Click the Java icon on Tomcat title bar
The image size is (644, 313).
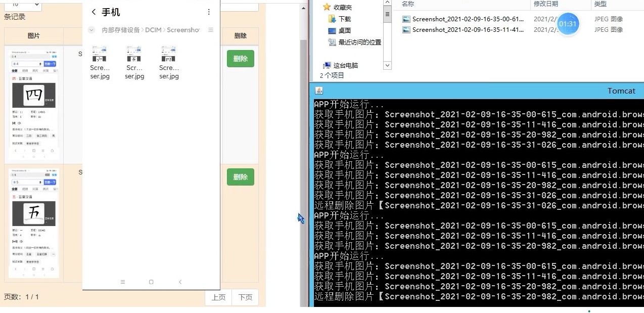pyautogui.click(x=318, y=91)
